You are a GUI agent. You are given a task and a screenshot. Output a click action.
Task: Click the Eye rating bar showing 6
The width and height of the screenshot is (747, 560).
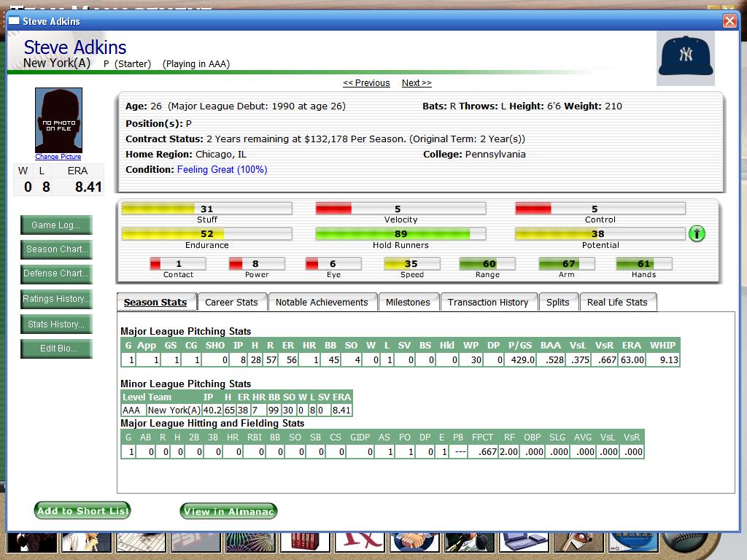(333, 264)
